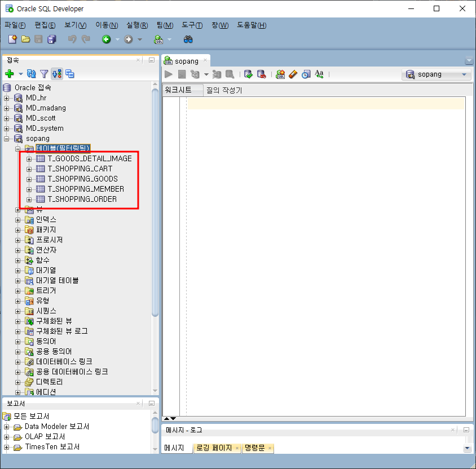Switch to the 질의 작성기 tab

tap(224, 90)
